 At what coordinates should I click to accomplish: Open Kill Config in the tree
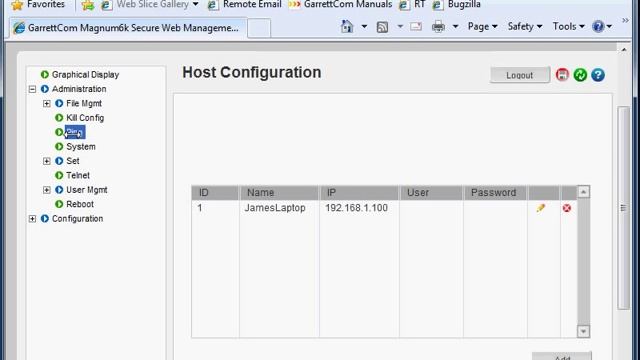[85, 118]
